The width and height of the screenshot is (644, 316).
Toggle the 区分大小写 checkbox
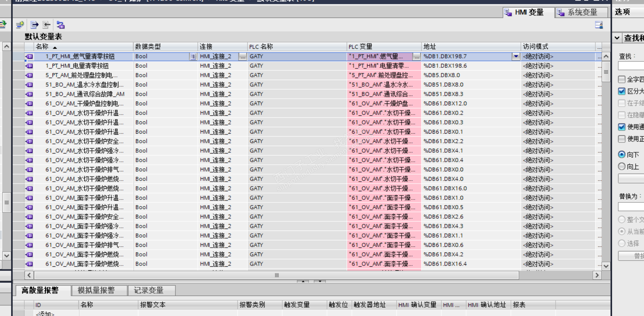[622, 91]
